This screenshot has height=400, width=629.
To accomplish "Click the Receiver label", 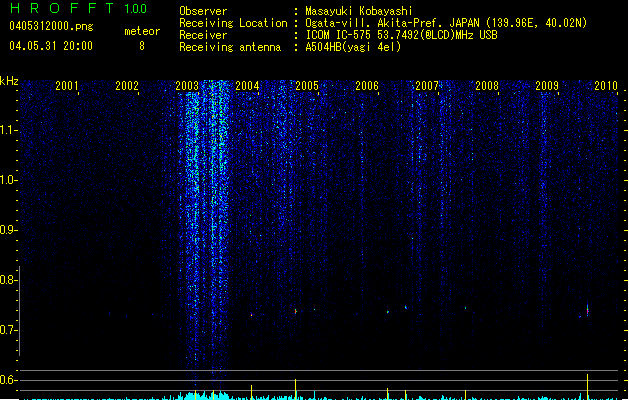I will tap(203, 35).
